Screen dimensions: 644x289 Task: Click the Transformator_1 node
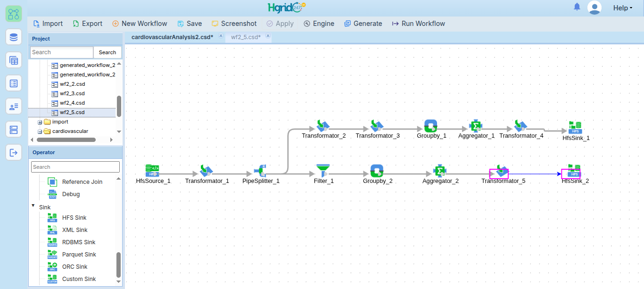pyautogui.click(x=206, y=170)
